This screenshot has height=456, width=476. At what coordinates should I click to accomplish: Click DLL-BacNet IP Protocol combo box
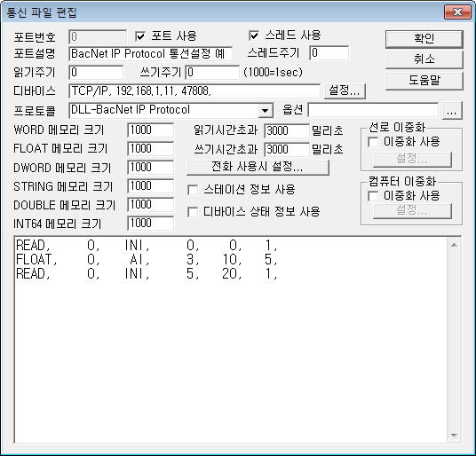(171, 110)
